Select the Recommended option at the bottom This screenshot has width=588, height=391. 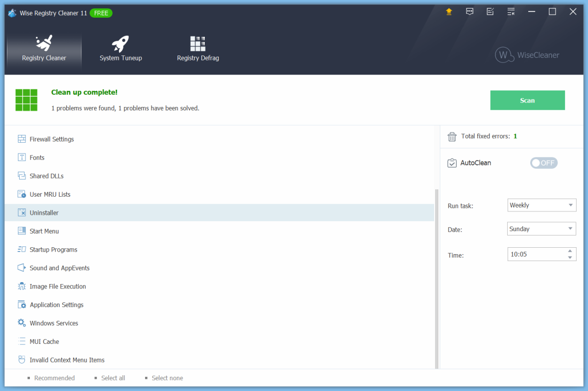[x=54, y=378]
